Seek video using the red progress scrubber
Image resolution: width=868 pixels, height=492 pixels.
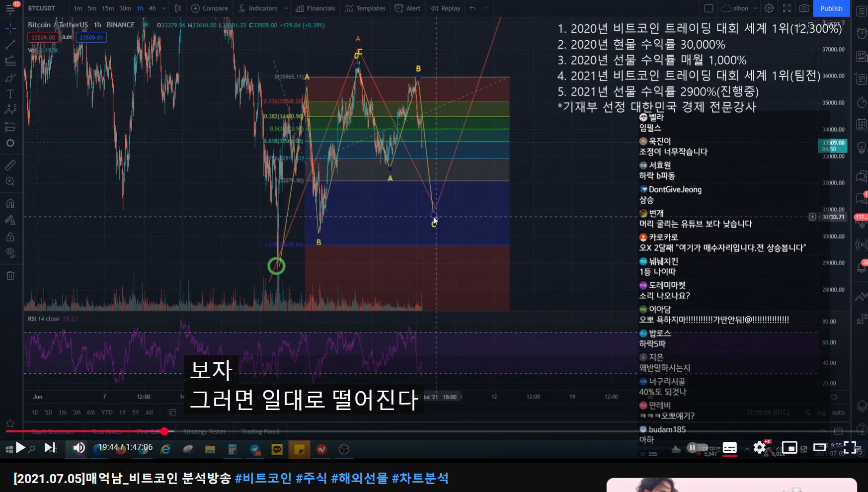(x=164, y=431)
